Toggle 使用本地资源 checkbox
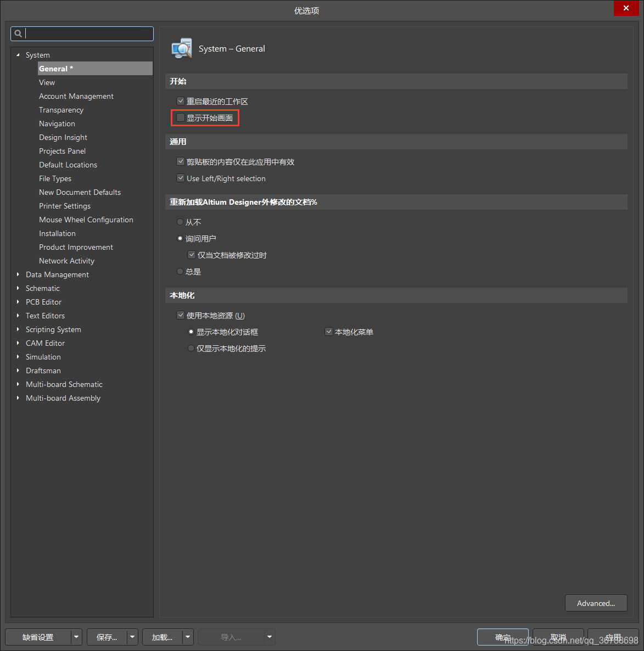This screenshot has height=651, width=644. pos(181,315)
